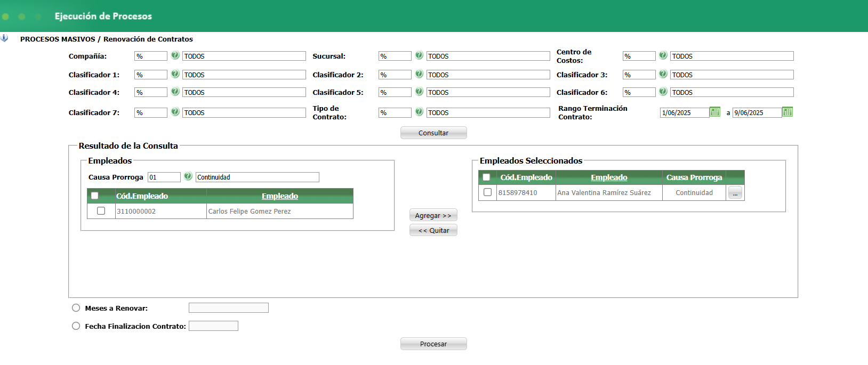Open lookup icon for Clasificador 4
The width and height of the screenshot is (868, 365).
(175, 92)
